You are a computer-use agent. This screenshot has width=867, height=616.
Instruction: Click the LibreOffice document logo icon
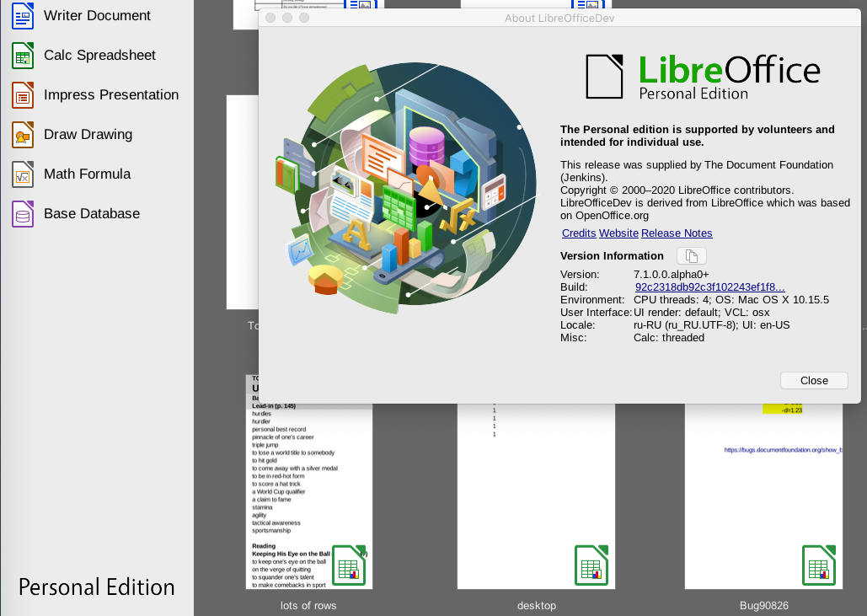pyautogui.click(x=604, y=77)
